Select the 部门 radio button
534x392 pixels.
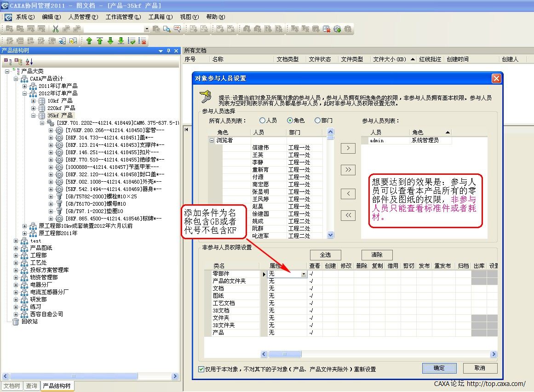[x=317, y=121]
